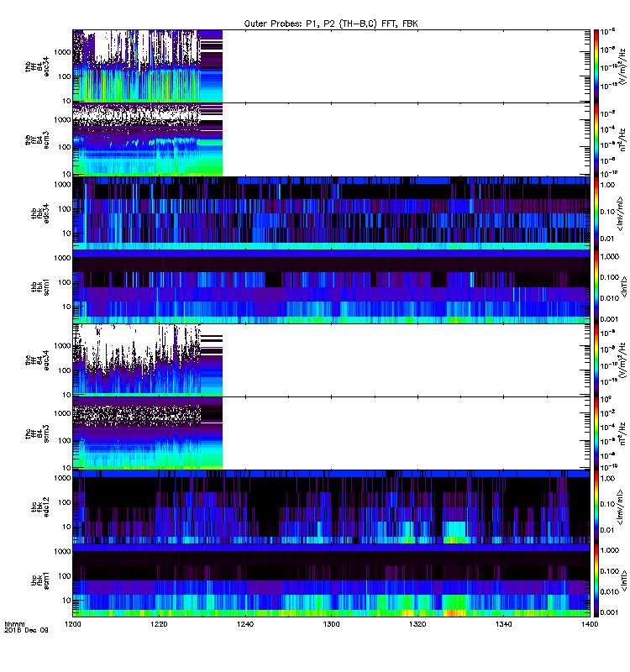Select the thb fbk edc34 panel label

coord(39,213)
